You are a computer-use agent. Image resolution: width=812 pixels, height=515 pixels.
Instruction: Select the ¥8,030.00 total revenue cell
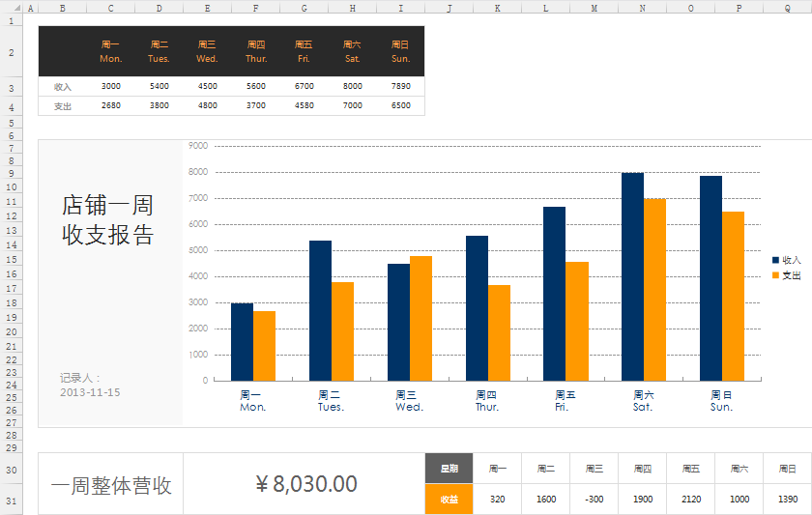305,484
